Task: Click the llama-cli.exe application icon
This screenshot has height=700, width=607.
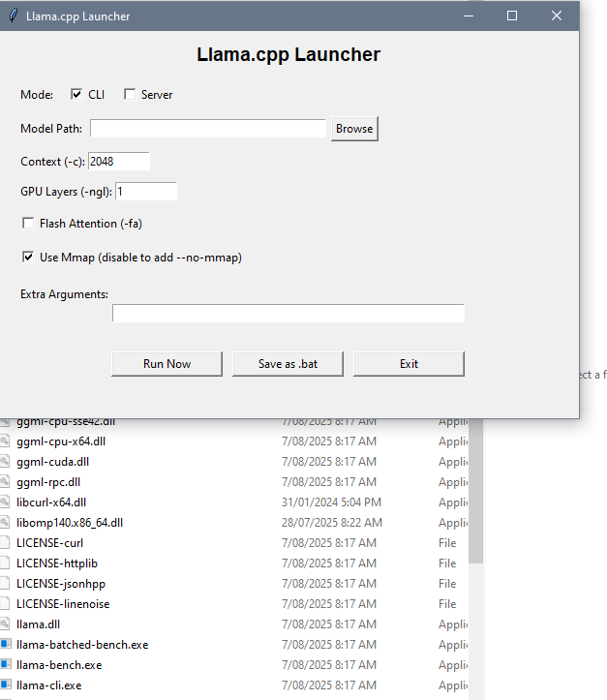Action: (x=5, y=685)
